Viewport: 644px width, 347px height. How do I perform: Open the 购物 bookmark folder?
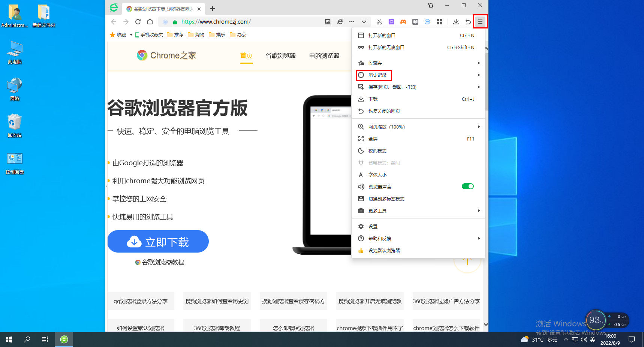[x=196, y=35]
